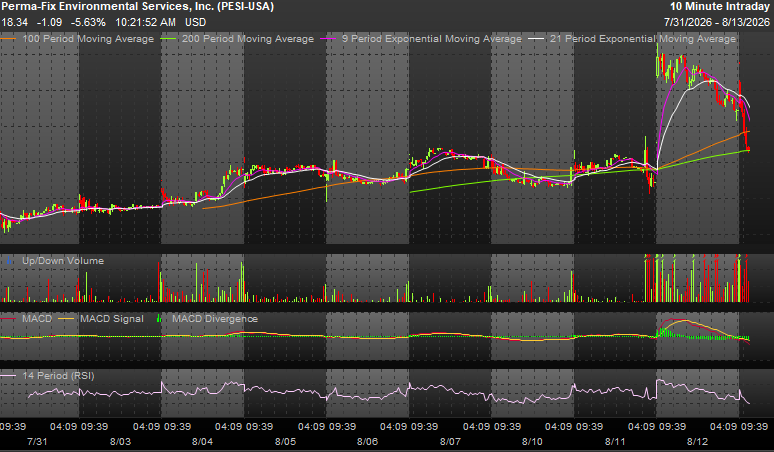Screen dimensions: 774x452
Task: Click the MACD Divergence green bars icon
Action: tap(159, 319)
